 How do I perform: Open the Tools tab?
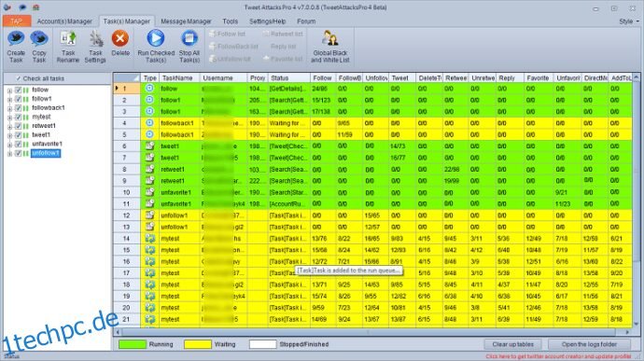230,21
